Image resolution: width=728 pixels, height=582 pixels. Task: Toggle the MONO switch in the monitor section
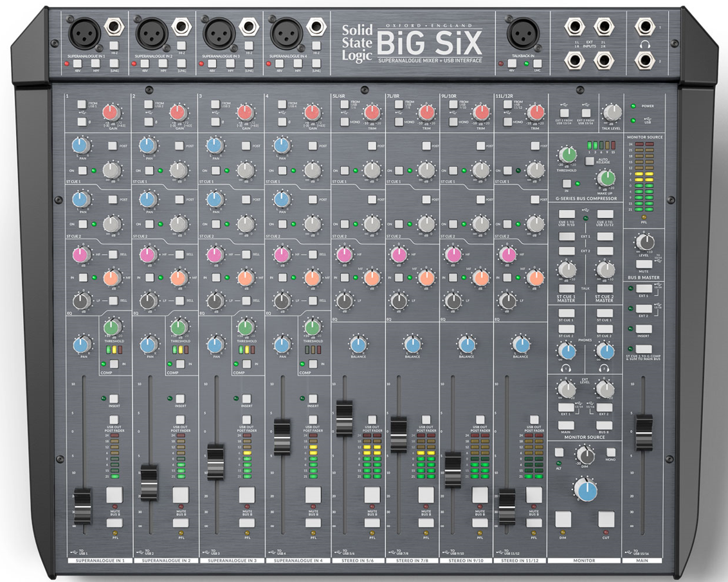tap(610, 452)
